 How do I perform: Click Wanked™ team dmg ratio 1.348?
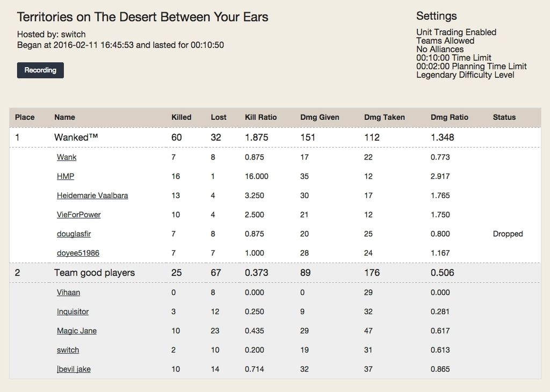pyautogui.click(x=443, y=137)
